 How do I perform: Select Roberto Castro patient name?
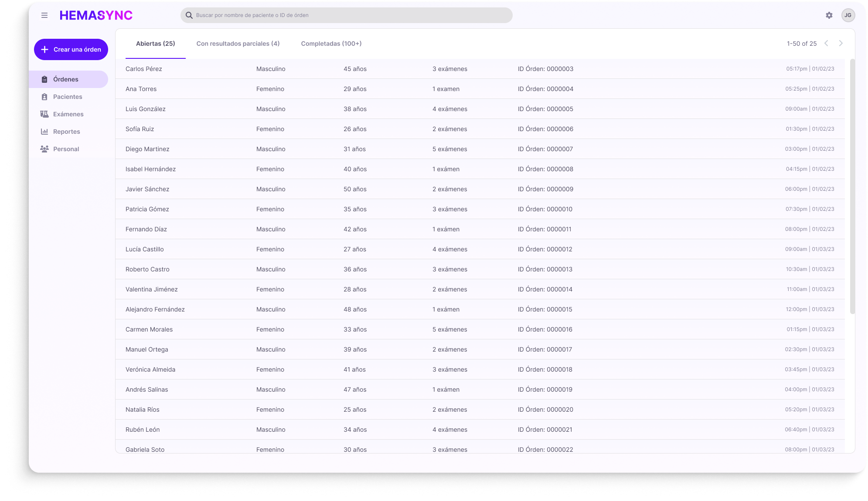pos(147,269)
